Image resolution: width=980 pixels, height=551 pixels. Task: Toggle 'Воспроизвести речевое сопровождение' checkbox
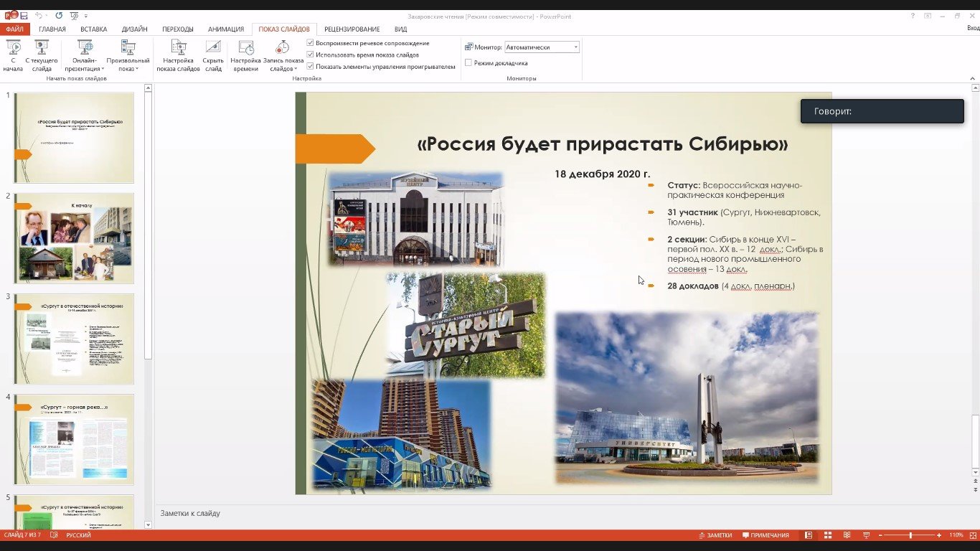click(310, 43)
